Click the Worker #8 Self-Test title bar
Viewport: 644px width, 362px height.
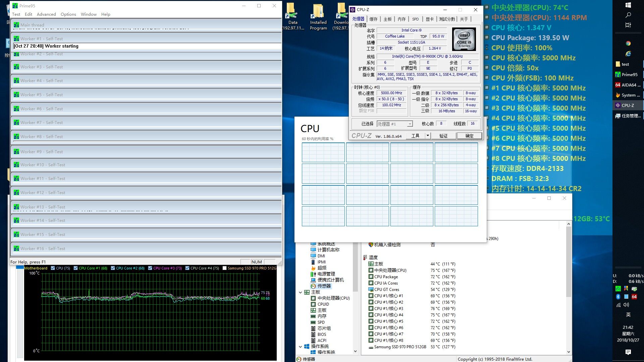(x=146, y=137)
